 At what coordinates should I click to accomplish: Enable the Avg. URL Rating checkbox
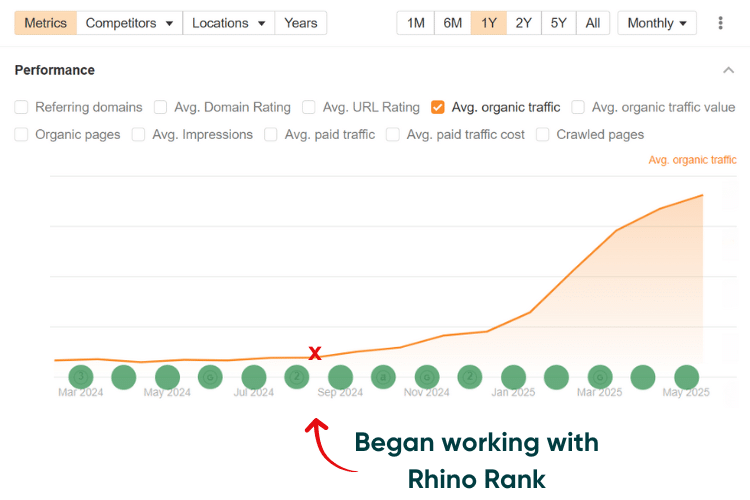point(309,107)
